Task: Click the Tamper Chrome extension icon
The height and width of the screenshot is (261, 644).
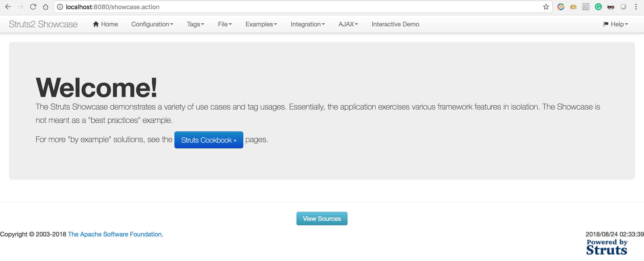Action: (586, 7)
